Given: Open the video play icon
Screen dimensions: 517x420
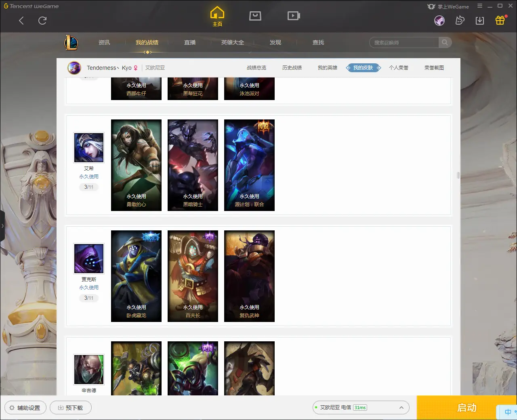Looking at the screenshot, I should point(294,16).
